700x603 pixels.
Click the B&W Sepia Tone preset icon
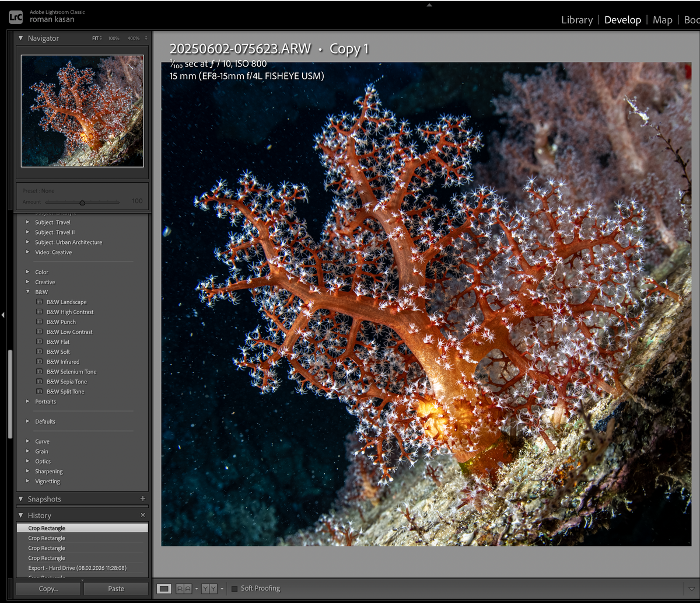40,382
